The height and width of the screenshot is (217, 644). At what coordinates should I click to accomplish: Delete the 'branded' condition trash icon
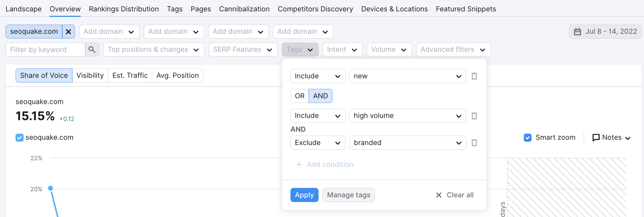pos(474,142)
